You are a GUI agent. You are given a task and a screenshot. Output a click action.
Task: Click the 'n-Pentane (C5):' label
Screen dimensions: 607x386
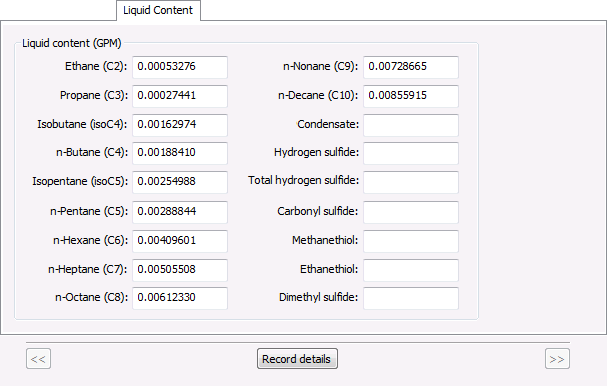(89, 211)
